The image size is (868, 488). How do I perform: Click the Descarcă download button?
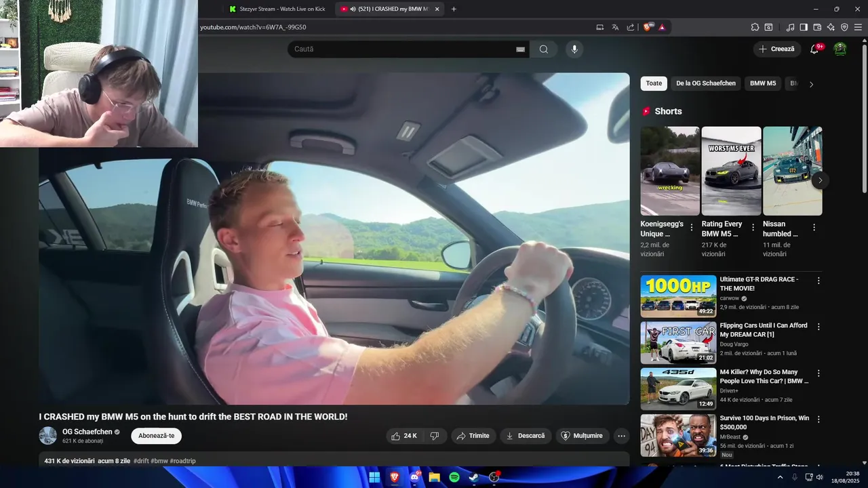(x=526, y=436)
